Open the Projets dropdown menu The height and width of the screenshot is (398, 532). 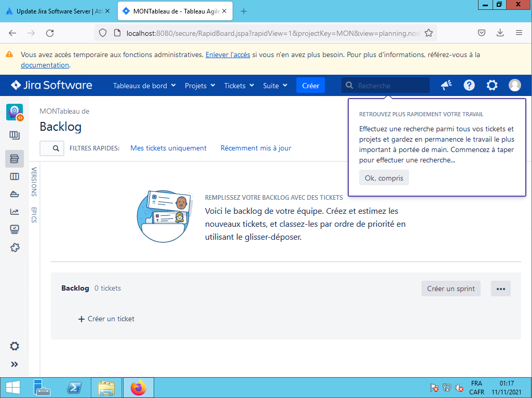(x=200, y=86)
